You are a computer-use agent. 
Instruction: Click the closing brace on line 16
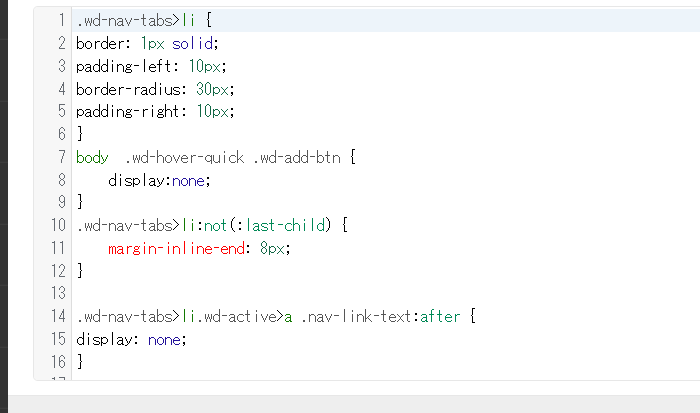(80, 361)
